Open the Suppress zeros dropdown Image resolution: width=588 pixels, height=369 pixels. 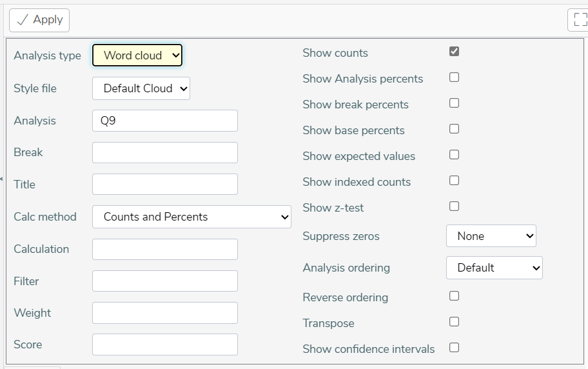click(491, 235)
